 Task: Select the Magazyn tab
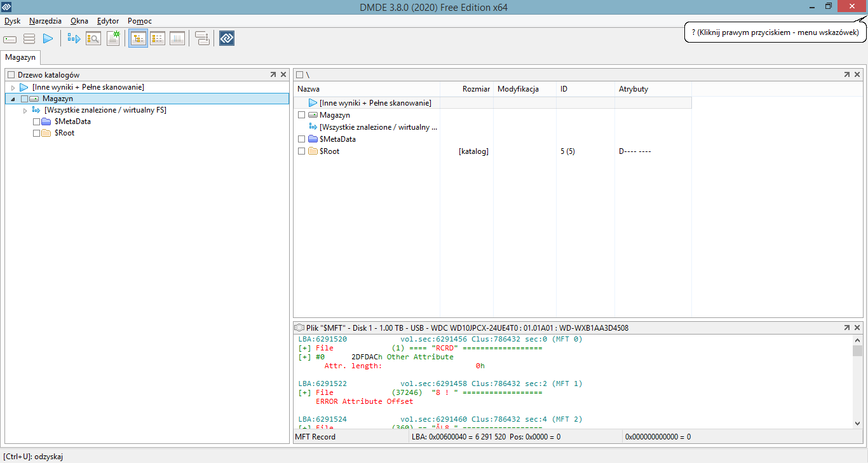(x=20, y=57)
